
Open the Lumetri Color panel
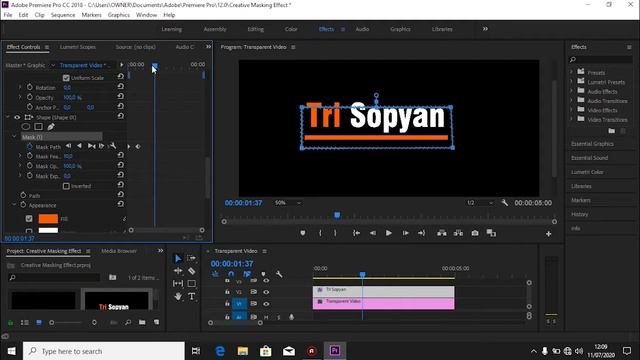587,172
